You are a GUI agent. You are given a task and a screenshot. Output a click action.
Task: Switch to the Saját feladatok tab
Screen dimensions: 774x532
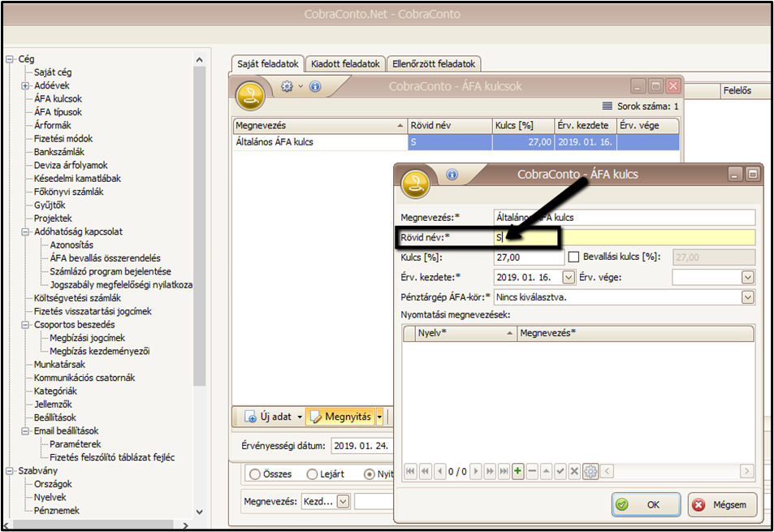coord(267,63)
